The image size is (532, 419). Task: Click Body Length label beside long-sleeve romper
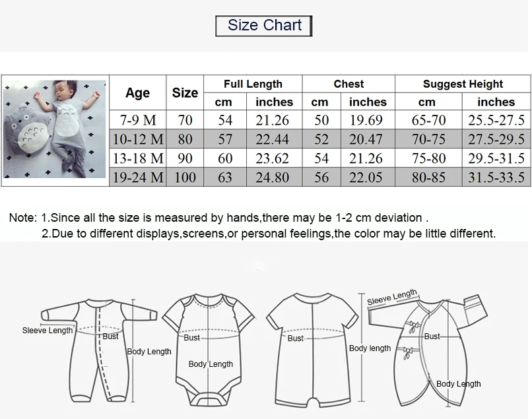coord(149,352)
